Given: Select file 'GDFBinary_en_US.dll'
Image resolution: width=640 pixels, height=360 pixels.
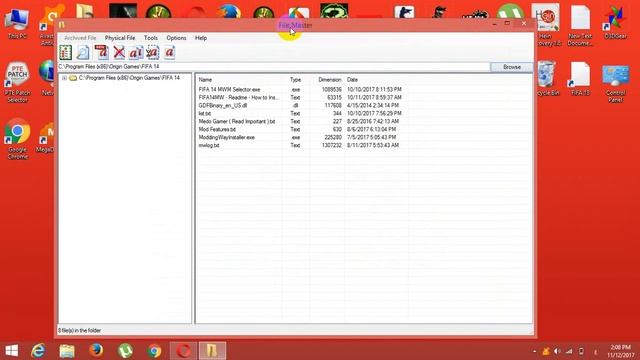Looking at the screenshot, I should 223,105.
